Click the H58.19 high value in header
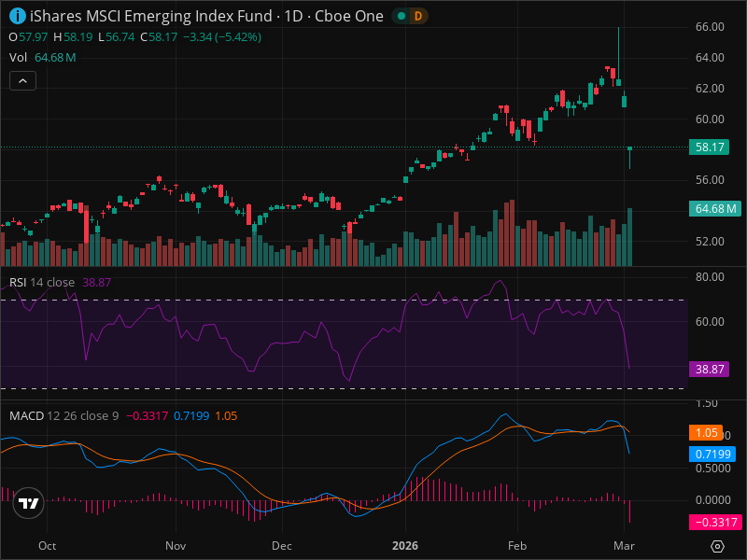Screen dimensions: 747x560 (73, 37)
